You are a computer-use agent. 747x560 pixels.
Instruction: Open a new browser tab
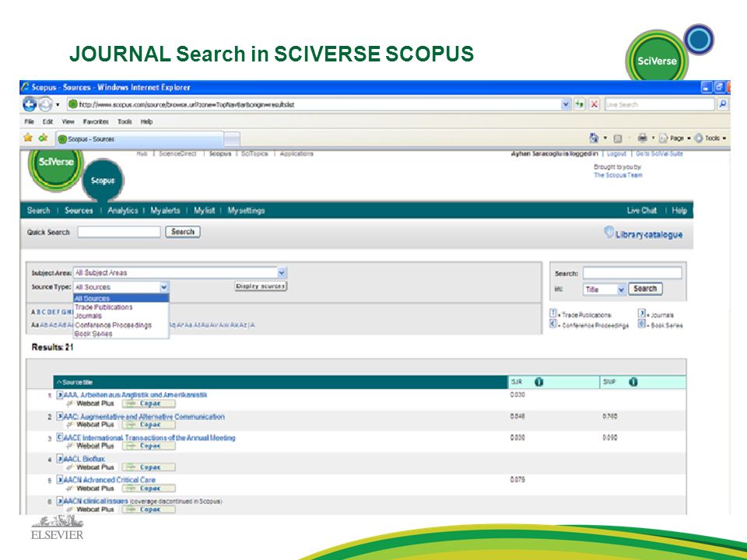point(232,139)
